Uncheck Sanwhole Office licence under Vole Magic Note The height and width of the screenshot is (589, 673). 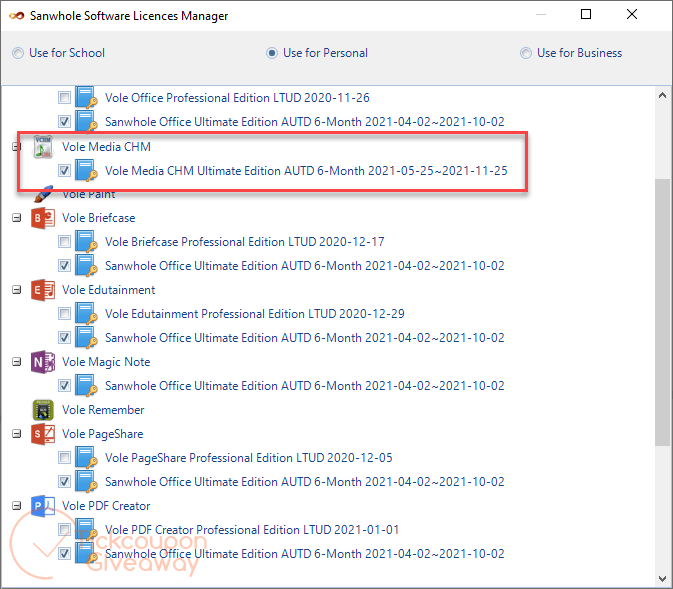tap(64, 386)
